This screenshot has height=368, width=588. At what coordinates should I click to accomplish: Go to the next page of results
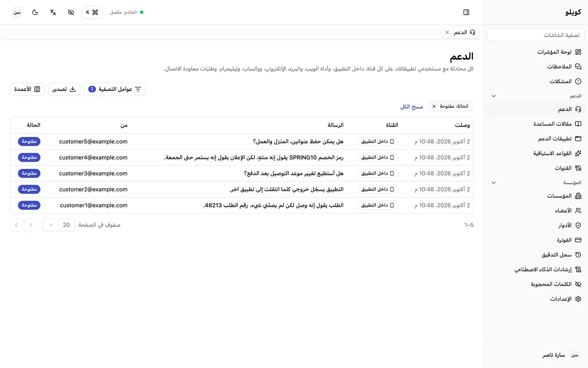click(x=16, y=225)
